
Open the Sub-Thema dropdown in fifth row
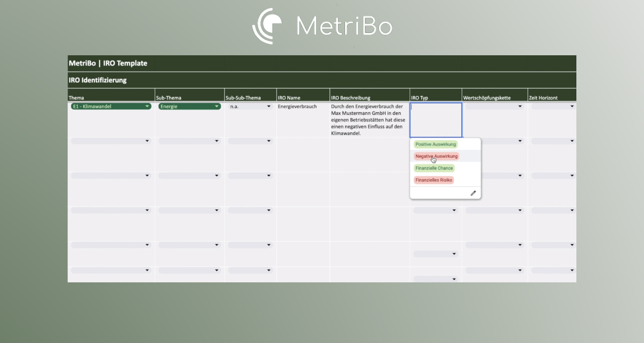pos(189,245)
